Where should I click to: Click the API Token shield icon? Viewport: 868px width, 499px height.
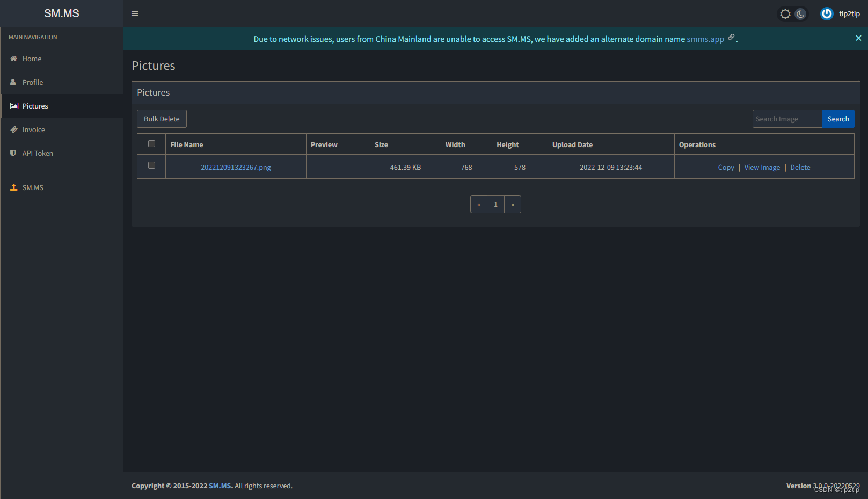13,153
